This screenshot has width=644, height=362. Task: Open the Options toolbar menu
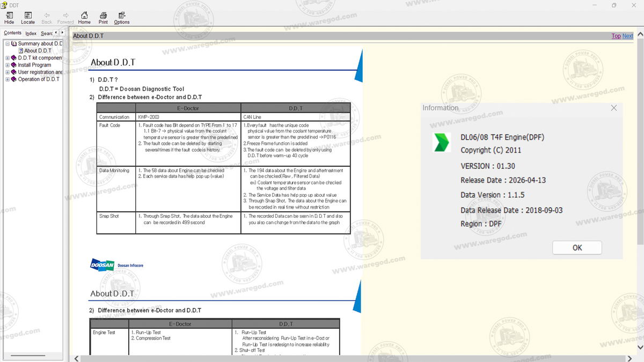pyautogui.click(x=122, y=18)
